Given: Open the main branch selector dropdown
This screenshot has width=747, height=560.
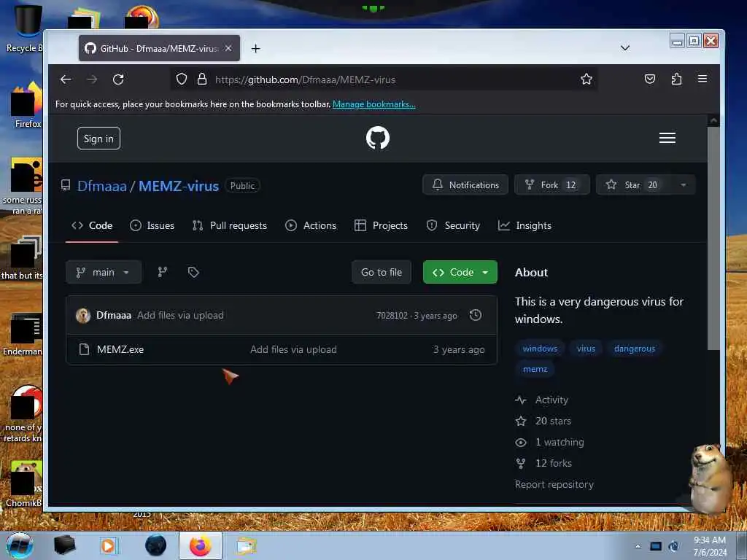Looking at the screenshot, I should pos(104,272).
